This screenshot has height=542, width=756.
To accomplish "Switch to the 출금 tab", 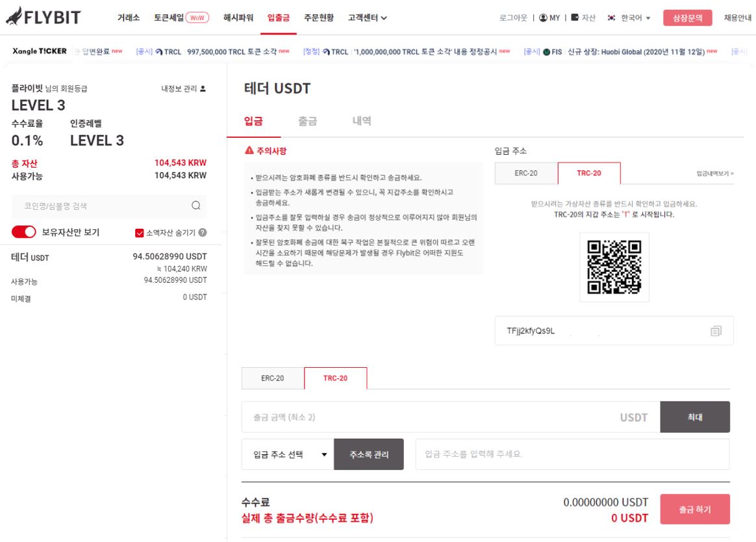I will tap(307, 121).
